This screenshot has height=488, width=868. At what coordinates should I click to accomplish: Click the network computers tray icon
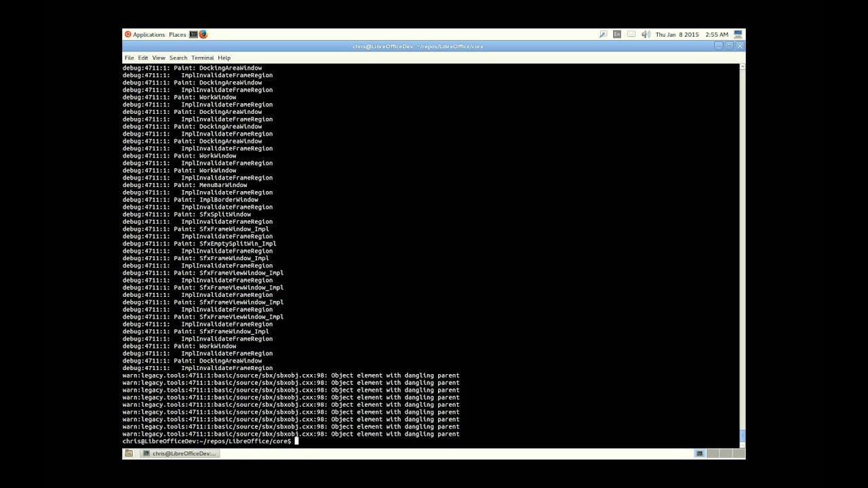click(x=738, y=35)
